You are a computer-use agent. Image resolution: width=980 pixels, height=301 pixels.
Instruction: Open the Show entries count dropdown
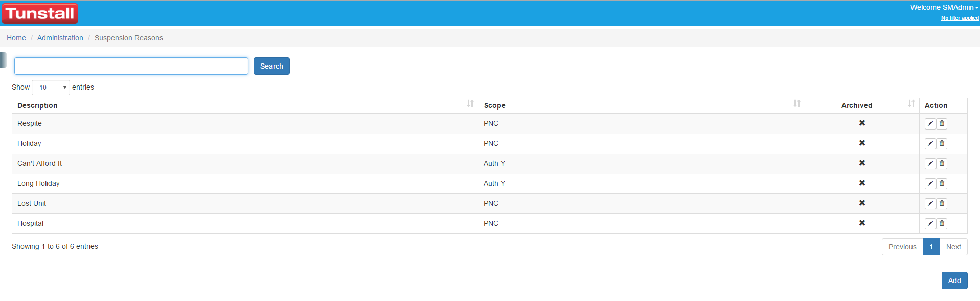click(51, 88)
